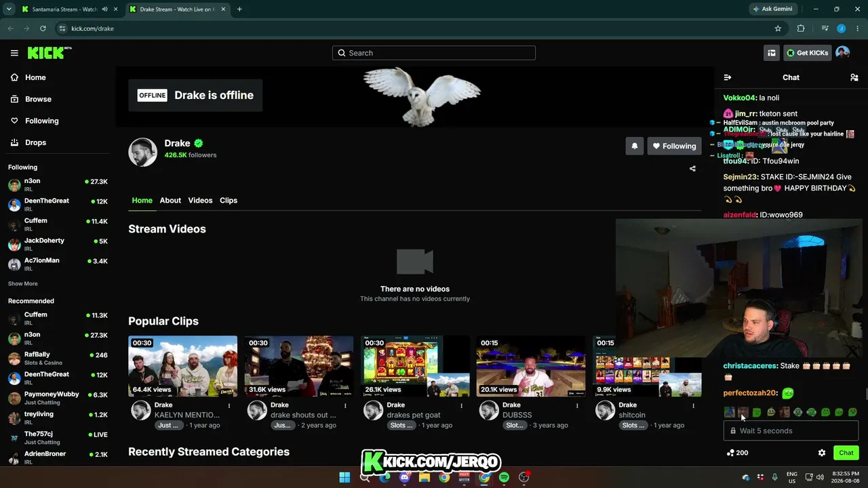
Task: Open the Kick shop icon beside Get KICKs
Action: click(772, 53)
